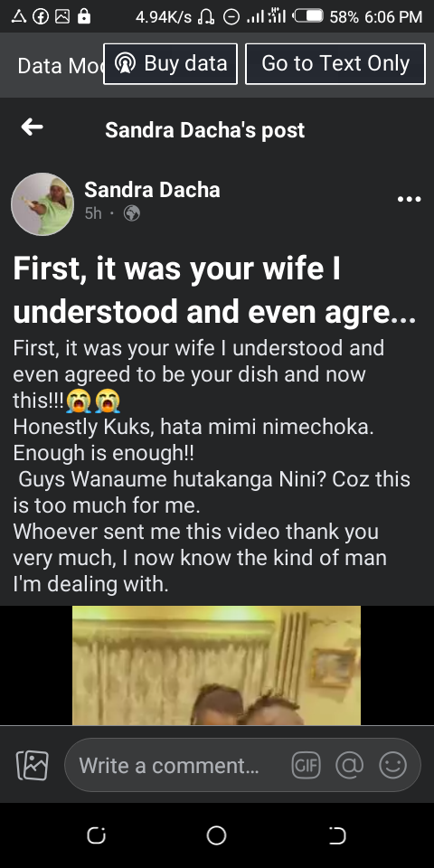Image resolution: width=434 pixels, height=868 pixels.
Task: Tap the lock icon in the status bar
Action: [83, 16]
